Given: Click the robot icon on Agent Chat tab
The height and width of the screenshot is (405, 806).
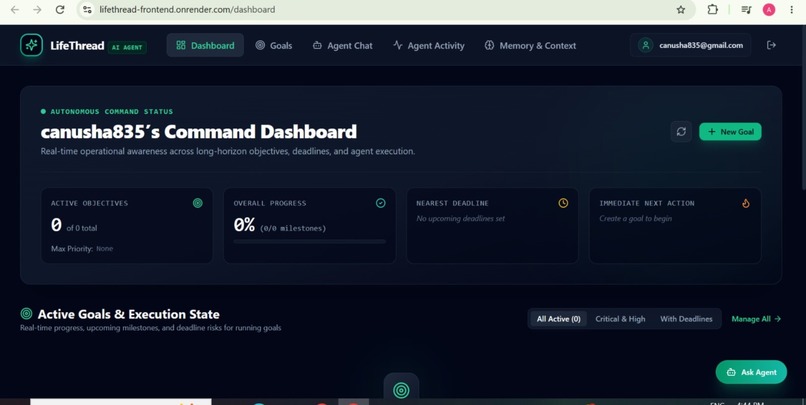Looking at the screenshot, I should pos(317,45).
